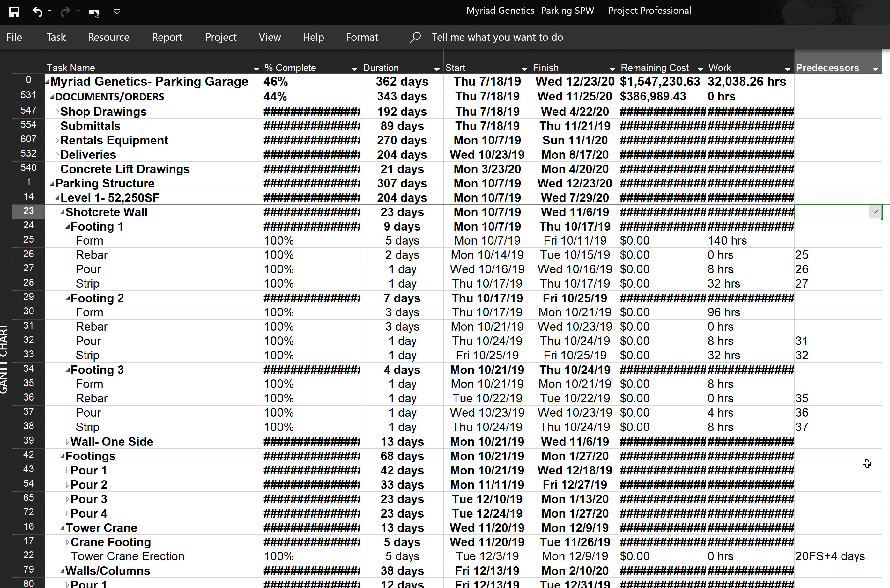Open the Undo history dropdown arrow
The image size is (890, 588).
coord(50,11)
